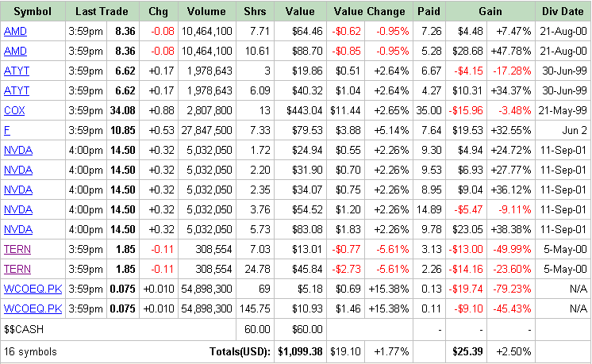
Task: Click the Last Trade column header
Action: click(x=102, y=11)
